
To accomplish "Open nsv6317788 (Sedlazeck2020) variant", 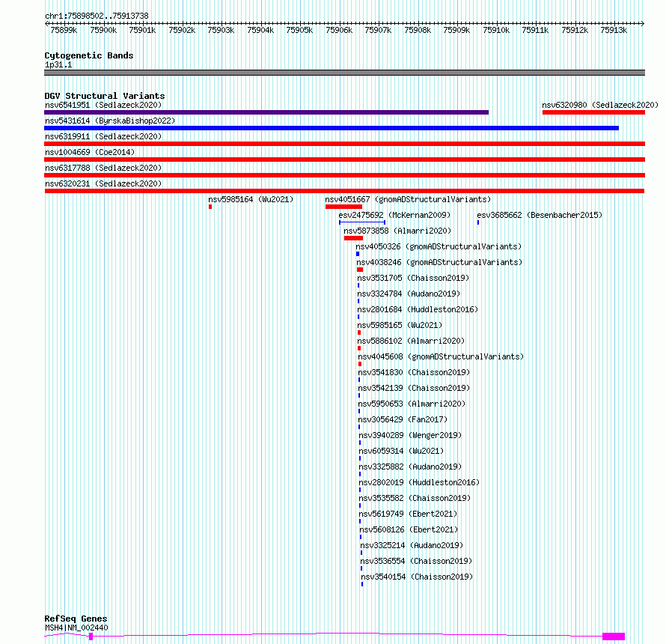I will click(103, 168).
